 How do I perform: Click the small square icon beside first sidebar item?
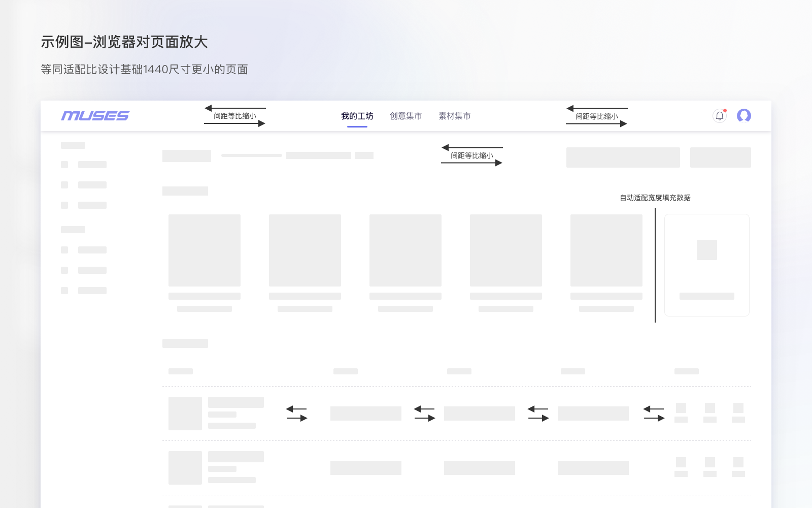(x=64, y=164)
